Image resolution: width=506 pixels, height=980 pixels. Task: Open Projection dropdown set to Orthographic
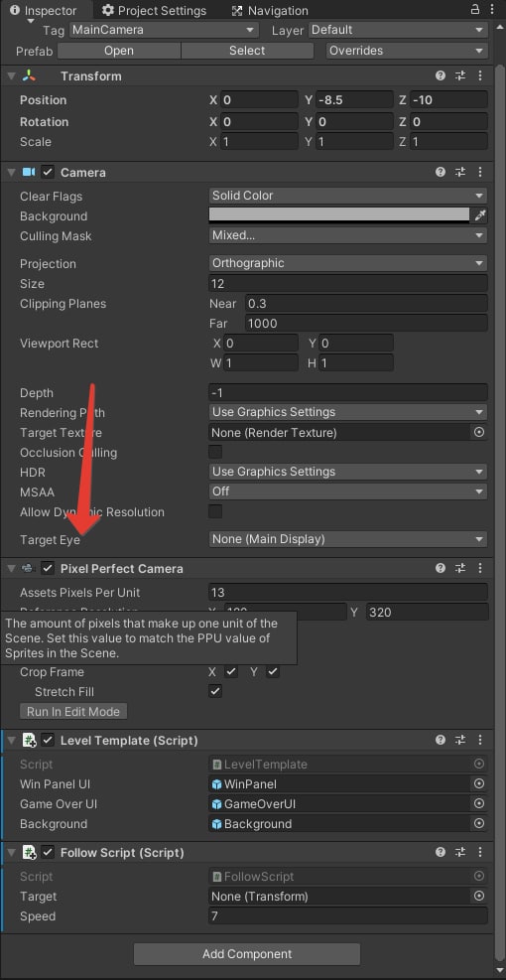tap(348, 263)
